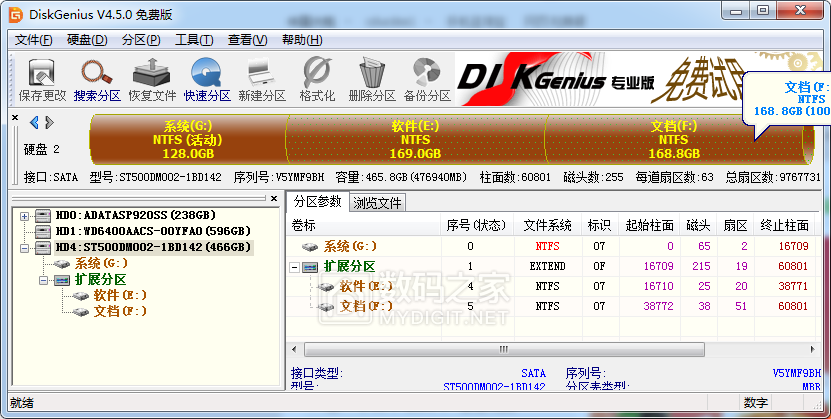Click the 搜索分区 (Search Partitions) toolbar icon
This screenshot has width=831, height=419.
point(97,80)
